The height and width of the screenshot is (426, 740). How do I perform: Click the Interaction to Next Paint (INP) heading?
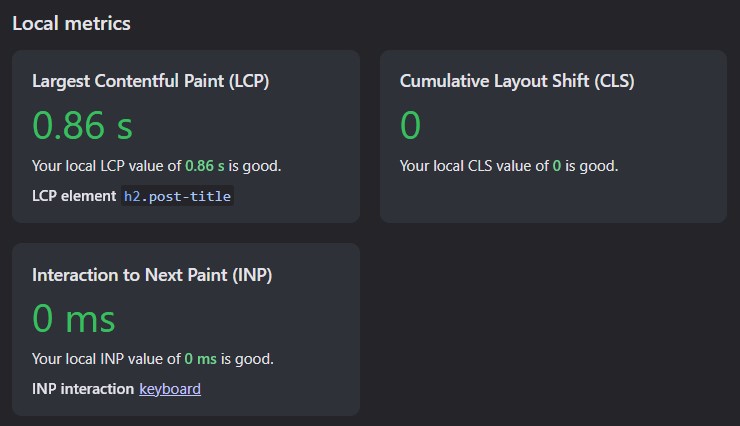152,275
